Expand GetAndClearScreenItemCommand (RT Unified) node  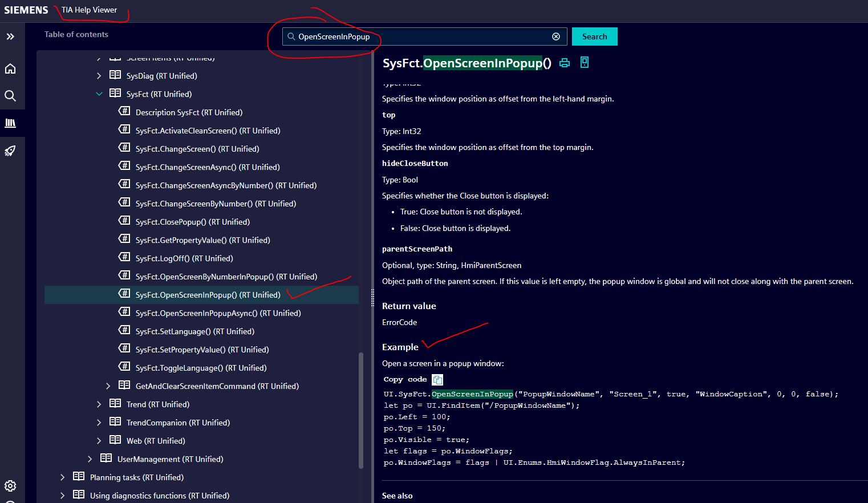pos(108,386)
